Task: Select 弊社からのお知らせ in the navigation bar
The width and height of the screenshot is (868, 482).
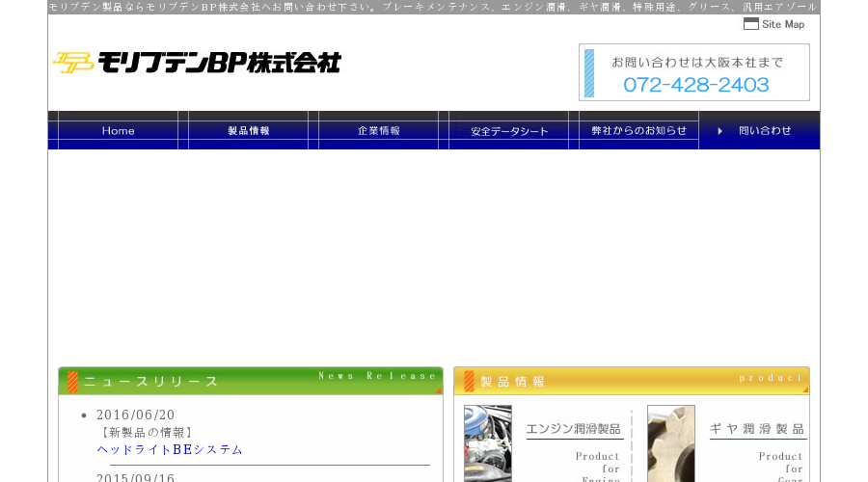Action: pos(638,130)
